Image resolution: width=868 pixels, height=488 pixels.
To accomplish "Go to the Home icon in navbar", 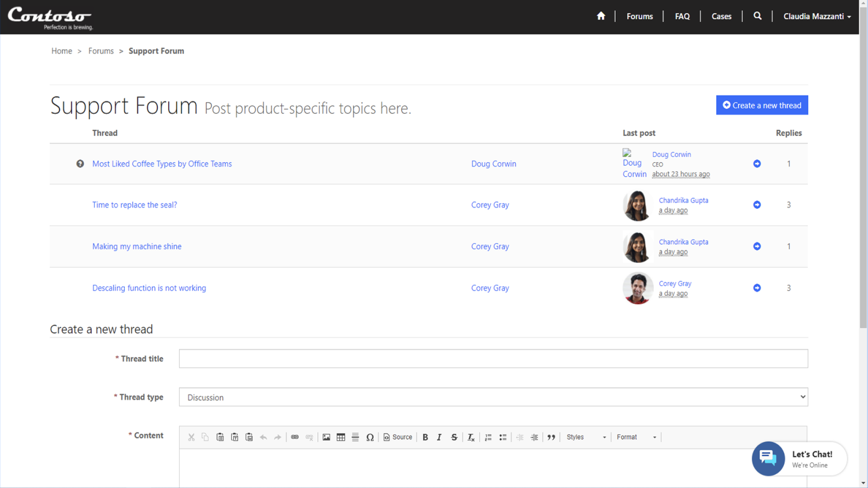I will tap(601, 16).
